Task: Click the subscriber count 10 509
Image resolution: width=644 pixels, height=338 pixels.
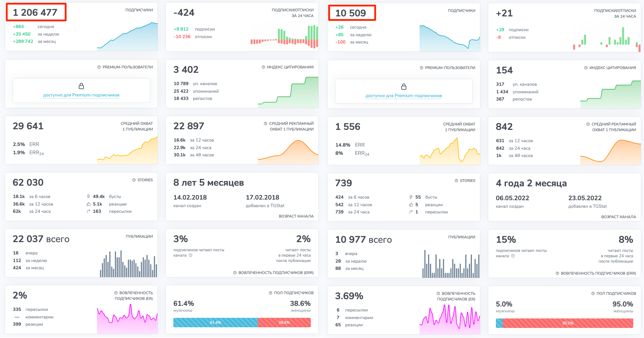Action: click(x=351, y=13)
